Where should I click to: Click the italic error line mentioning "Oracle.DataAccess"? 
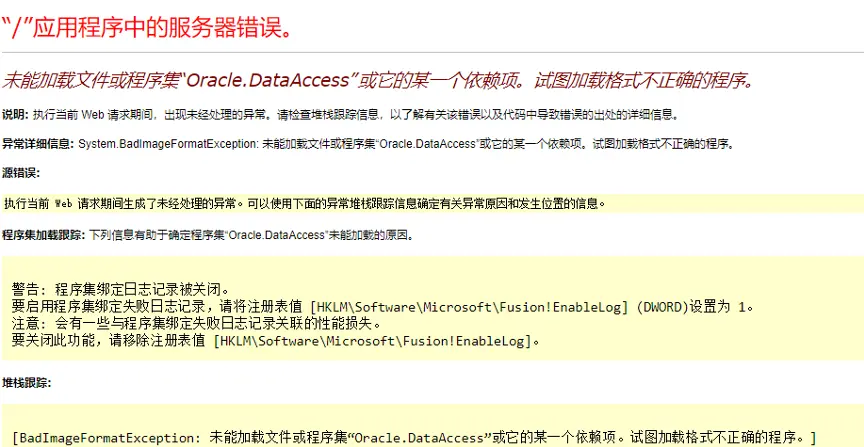[378, 81]
